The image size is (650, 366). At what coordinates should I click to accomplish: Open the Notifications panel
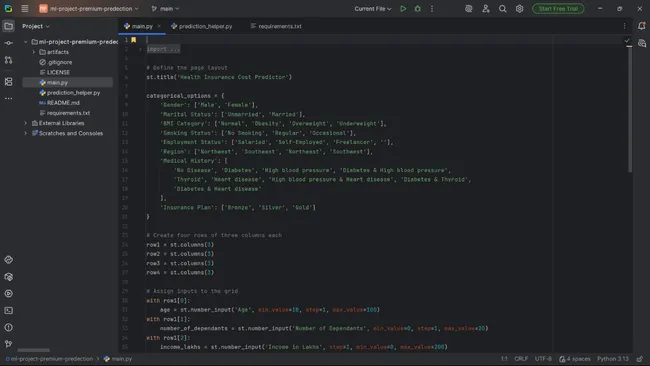[x=642, y=26]
